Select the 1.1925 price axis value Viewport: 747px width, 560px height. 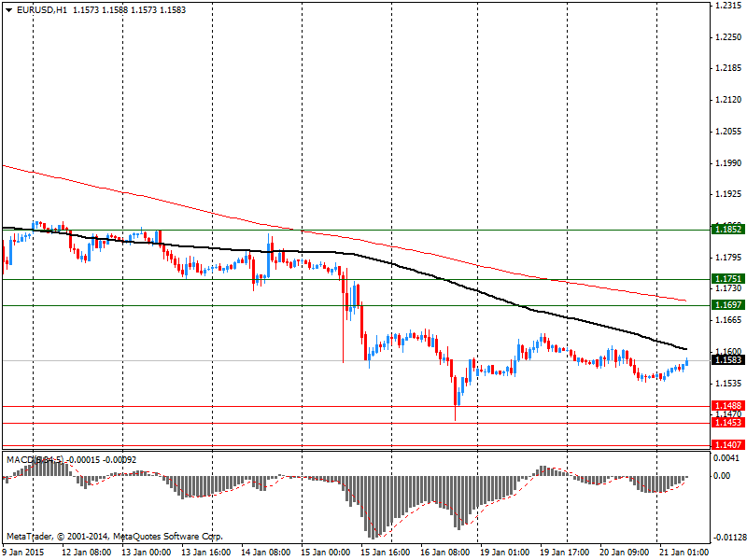[728, 195]
